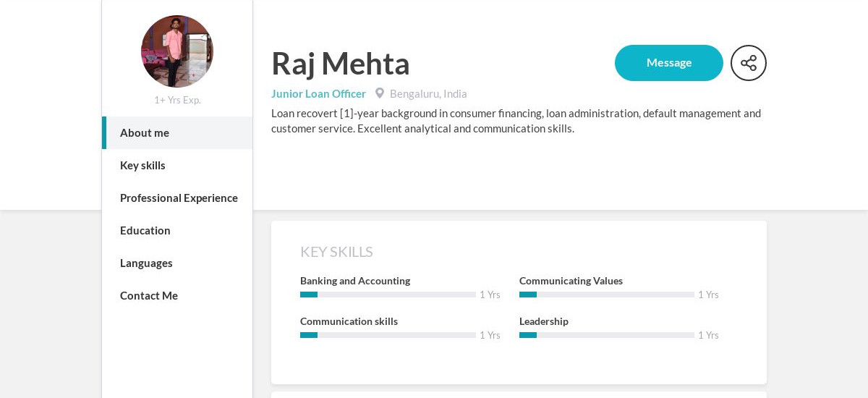This screenshot has width=868, height=398.
Task: Click the KEY SKILLS card heading
Action: (336, 252)
